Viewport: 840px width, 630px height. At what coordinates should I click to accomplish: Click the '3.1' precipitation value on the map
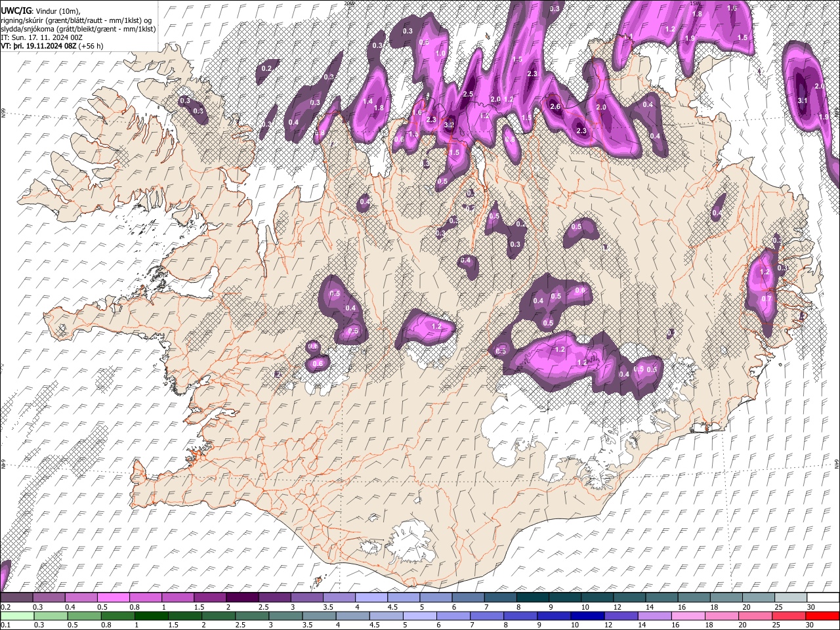pyautogui.click(x=802, y=100)
